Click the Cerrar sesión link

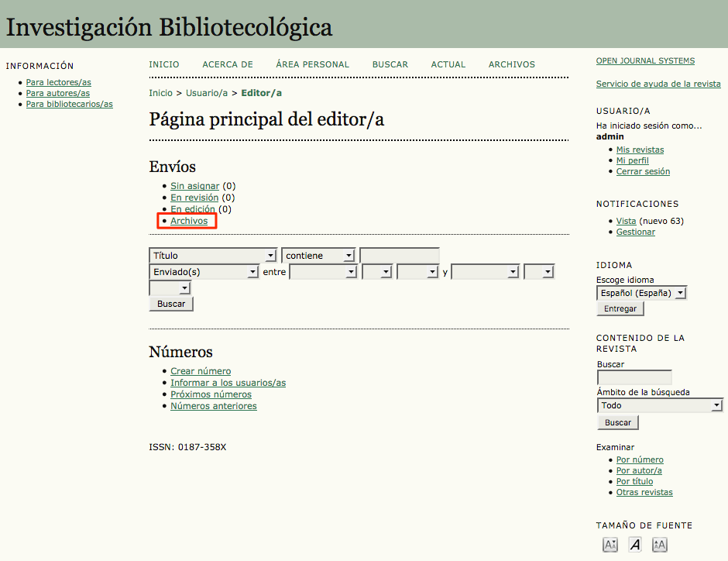pyautogui.click(x=643, y=171)
